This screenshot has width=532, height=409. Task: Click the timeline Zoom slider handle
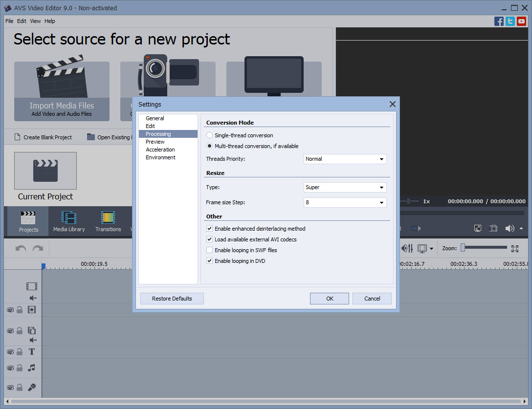(463, 248)
